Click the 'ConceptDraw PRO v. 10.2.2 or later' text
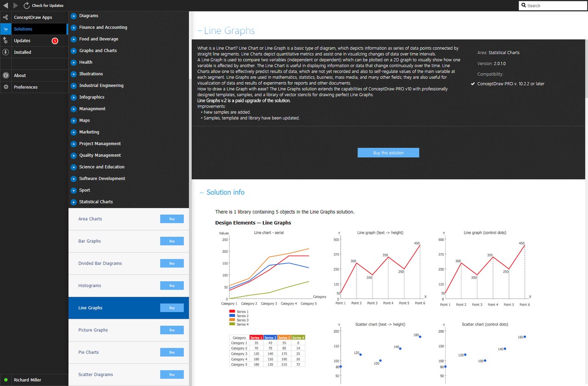 click(511, 84)
